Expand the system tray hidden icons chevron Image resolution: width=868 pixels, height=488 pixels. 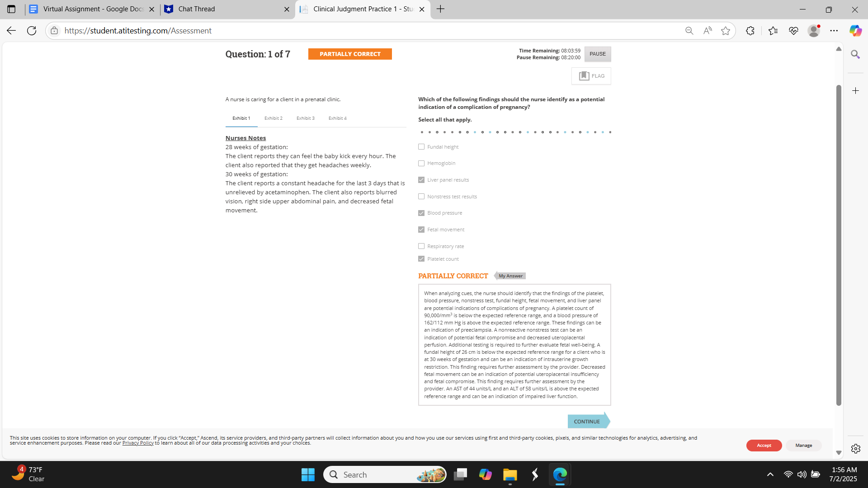770,474
